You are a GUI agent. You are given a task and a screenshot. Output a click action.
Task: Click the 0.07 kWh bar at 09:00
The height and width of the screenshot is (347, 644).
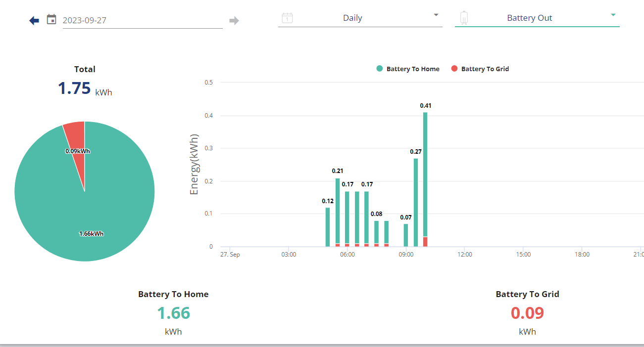point(406,235)
